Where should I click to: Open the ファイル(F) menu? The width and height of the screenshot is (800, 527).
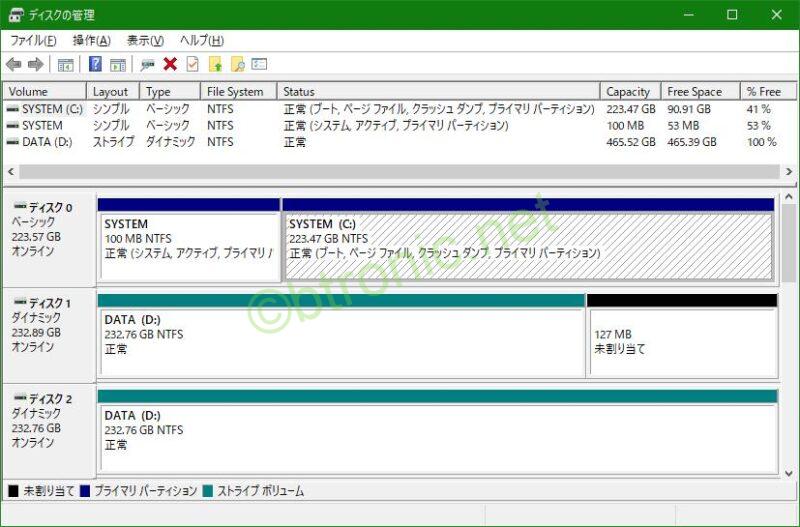click(34, 40)
